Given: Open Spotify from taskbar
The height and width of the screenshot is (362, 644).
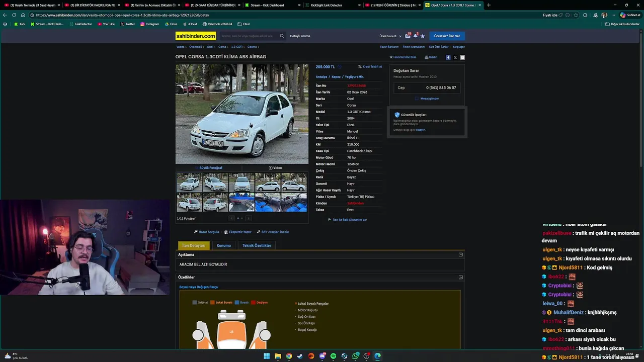Looking at the screenshot, I should 333,356.
